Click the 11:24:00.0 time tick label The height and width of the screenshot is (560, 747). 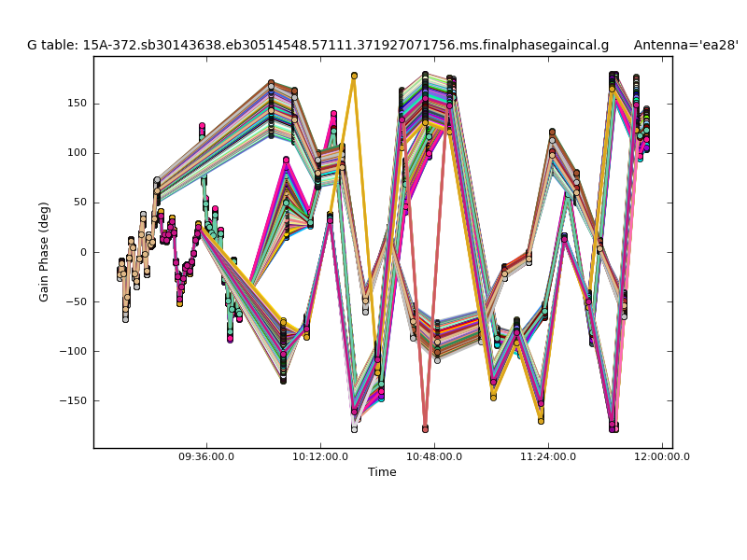pos(548,456)
